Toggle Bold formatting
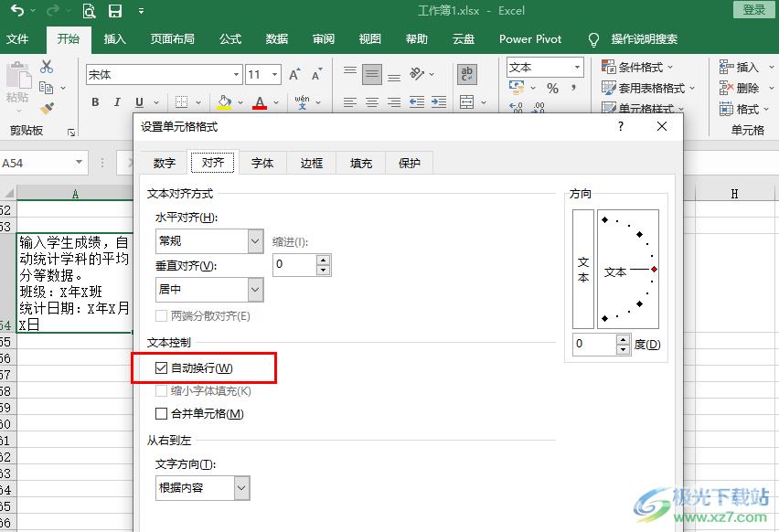Screen dimensions: 779x532 click(x=95, y=102)
